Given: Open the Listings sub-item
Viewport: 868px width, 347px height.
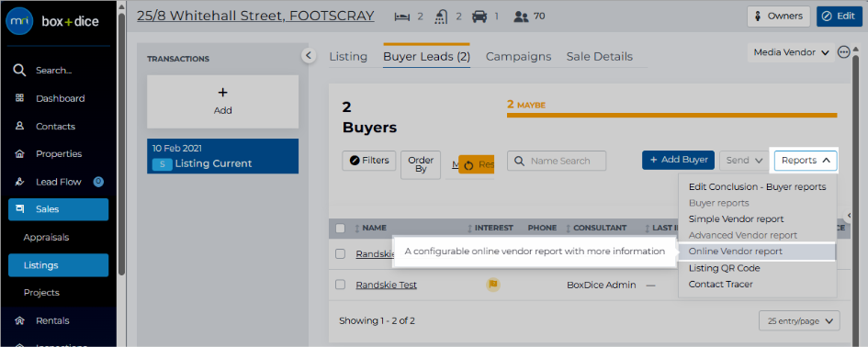Looking at the screenshot, I should click(58, 265).
